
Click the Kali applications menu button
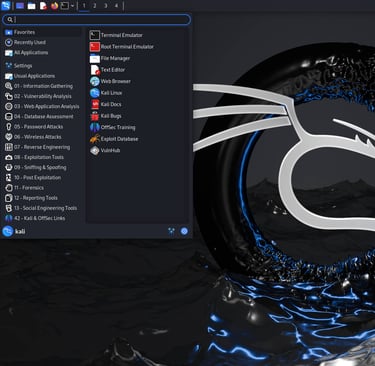(6, 6)
